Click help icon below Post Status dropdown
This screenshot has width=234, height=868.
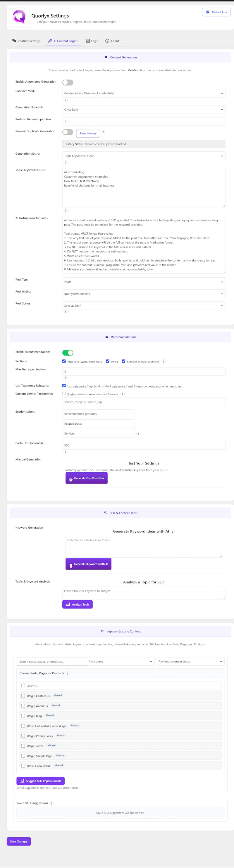(x=66, y=312)
